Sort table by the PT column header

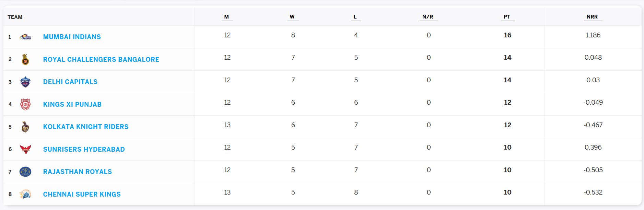pos(507,17)
